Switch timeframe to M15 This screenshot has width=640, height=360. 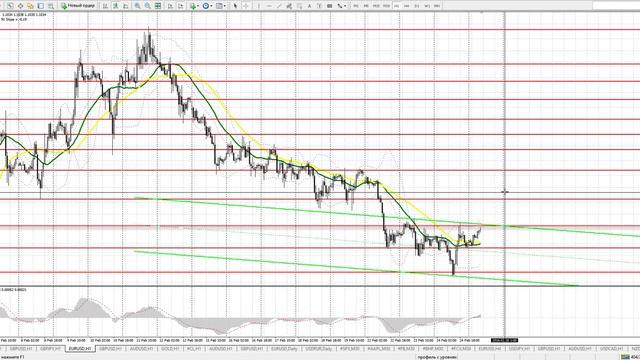[x=376, y=6]
